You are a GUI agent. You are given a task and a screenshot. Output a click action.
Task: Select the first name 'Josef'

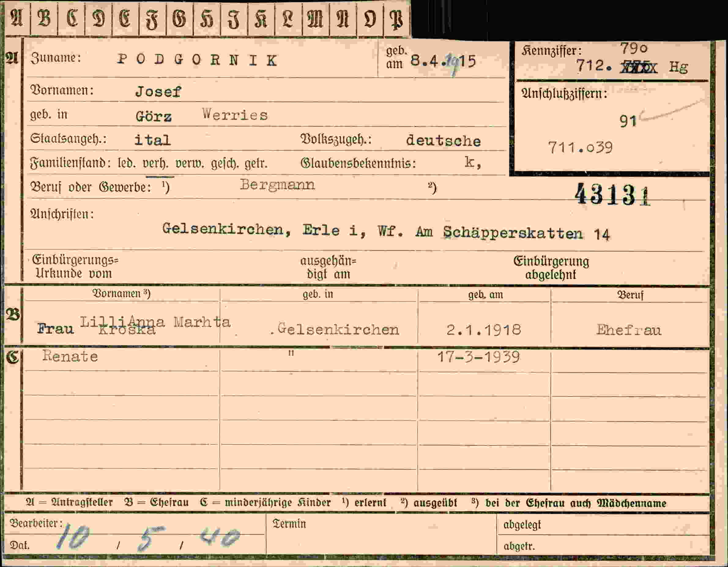158,91
